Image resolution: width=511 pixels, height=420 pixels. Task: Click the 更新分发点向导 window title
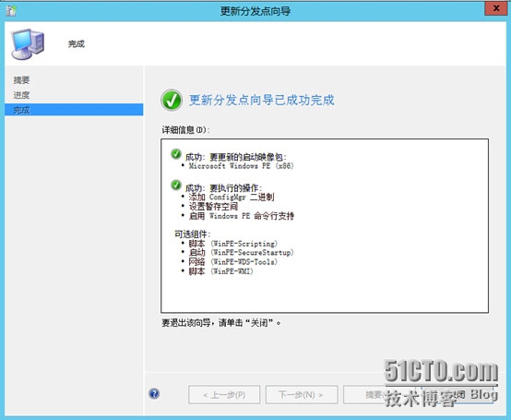(255, 11)
